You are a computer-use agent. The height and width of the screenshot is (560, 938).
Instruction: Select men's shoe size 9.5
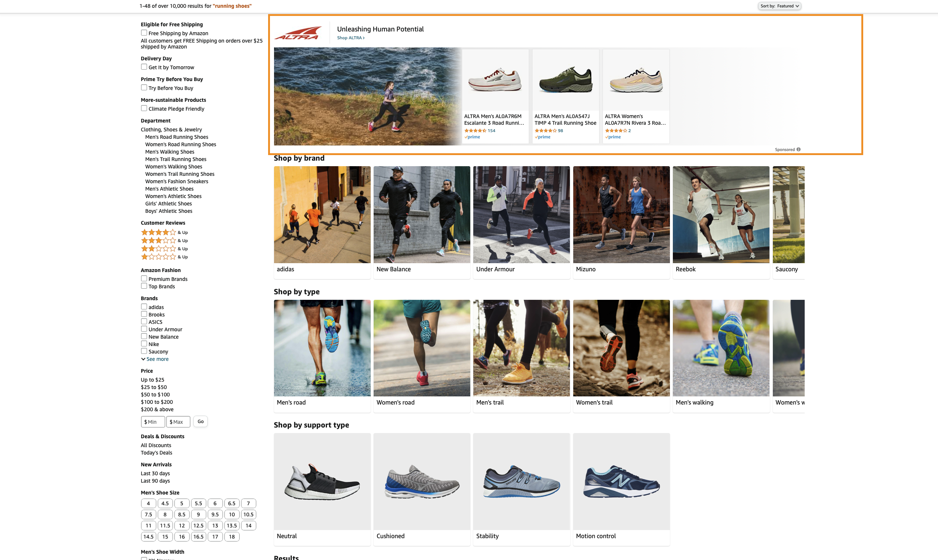coord(215,514)
